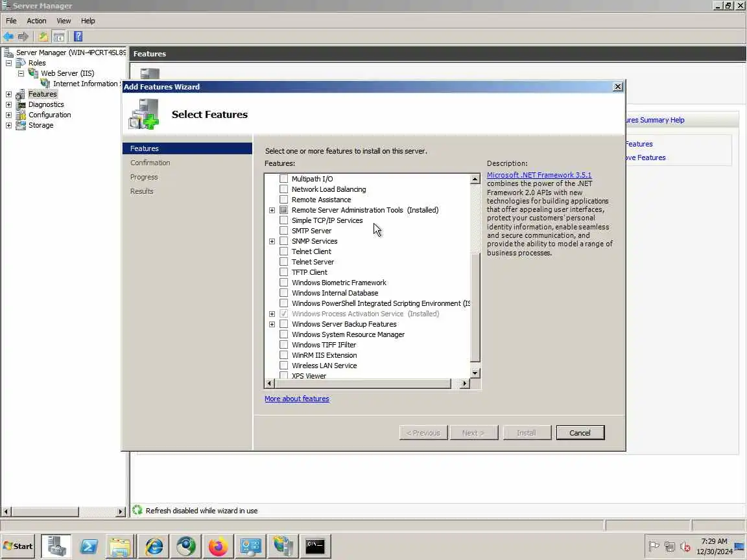Check the Multipath I/O feature
The width and height of the screenshot is (747, 560).
(283, 179)
